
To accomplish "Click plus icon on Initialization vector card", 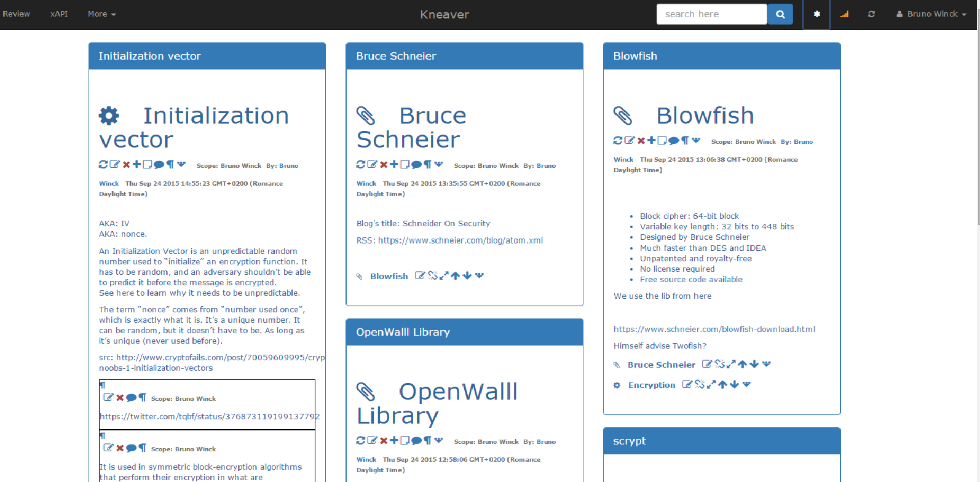I will point(137,164).
